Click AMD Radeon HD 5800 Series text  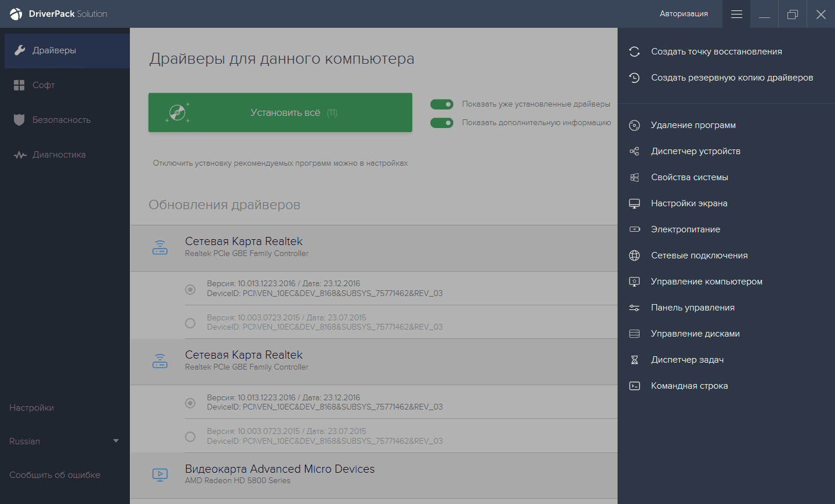click(x=238, y=481)
